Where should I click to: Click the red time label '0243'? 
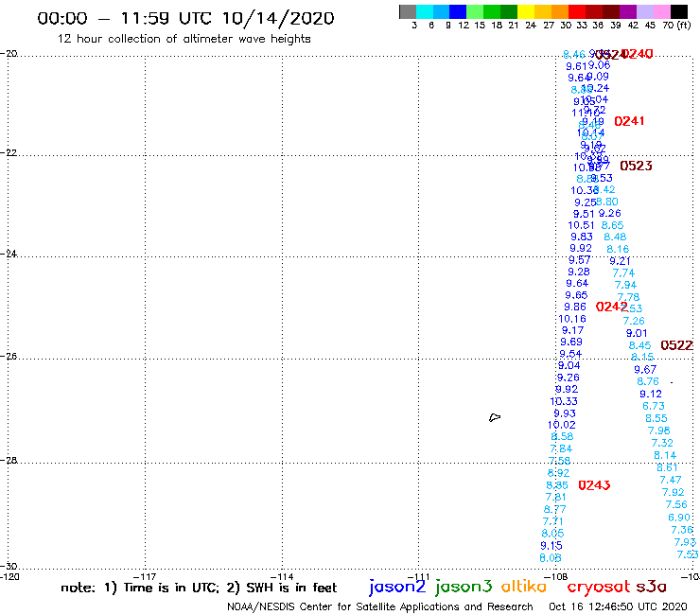(x=594, y=485)
